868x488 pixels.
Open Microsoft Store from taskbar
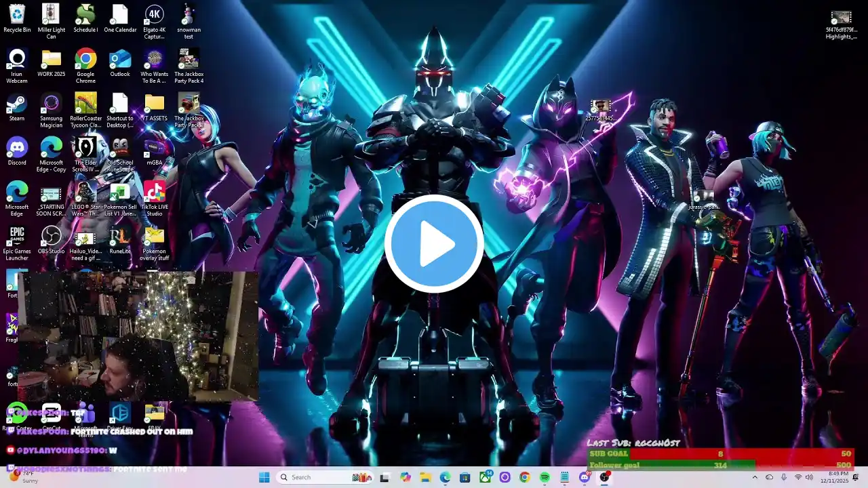pos(465,477)
